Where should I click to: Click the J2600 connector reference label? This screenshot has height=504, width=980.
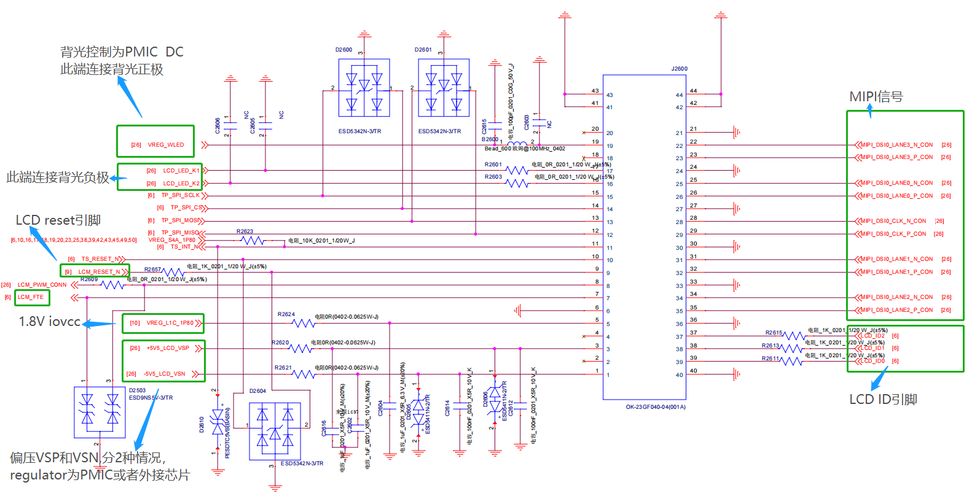[679, 69]
